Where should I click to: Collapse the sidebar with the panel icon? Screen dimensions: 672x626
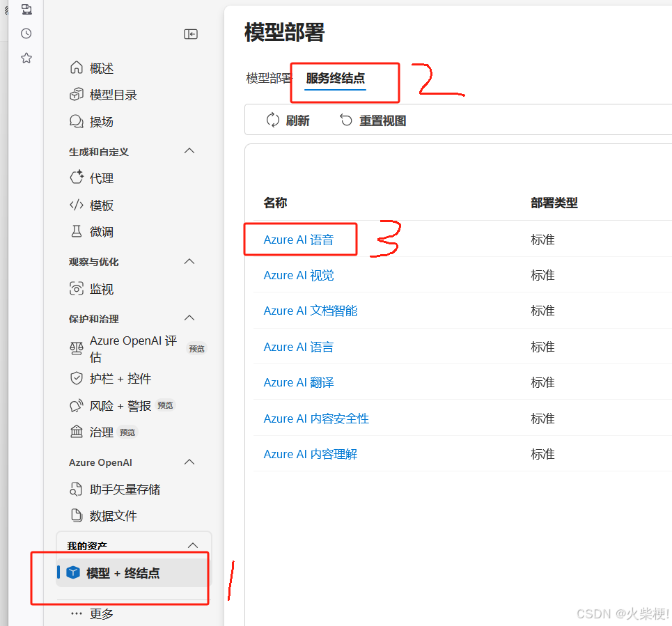coord(191,34)
